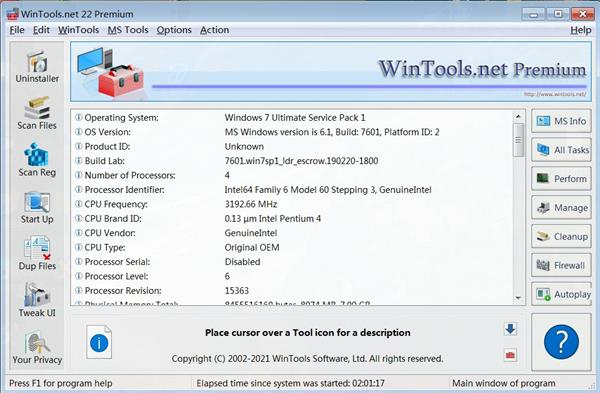Select the Product ID row

tap(292, 147)
